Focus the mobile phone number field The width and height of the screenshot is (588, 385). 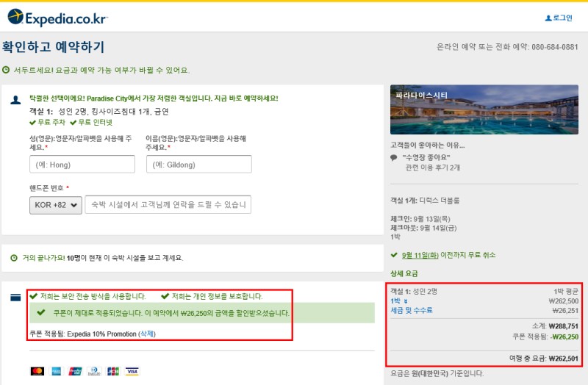pos(168,205)
